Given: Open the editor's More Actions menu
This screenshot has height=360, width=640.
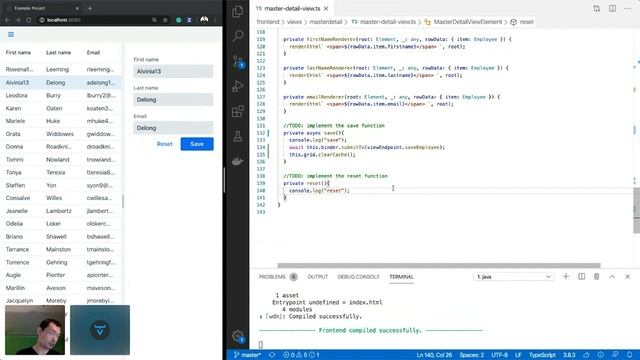Looking at the screenshot, I should (627, 8).
